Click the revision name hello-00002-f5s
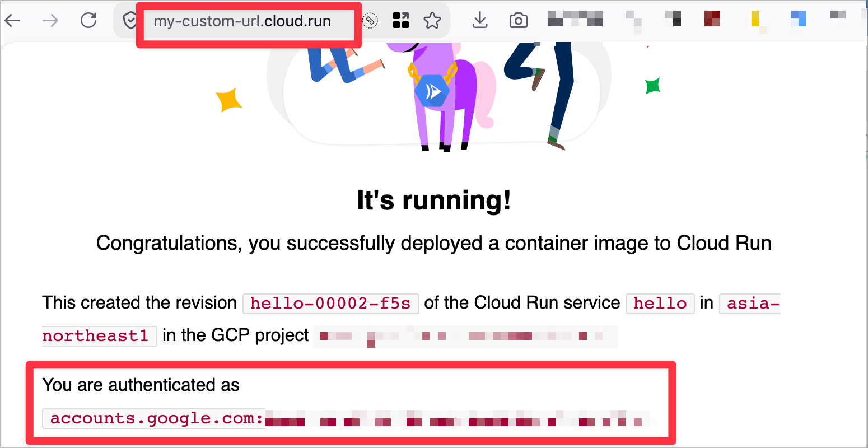This screenshot has width=868, height=448. tap(331, 304)
